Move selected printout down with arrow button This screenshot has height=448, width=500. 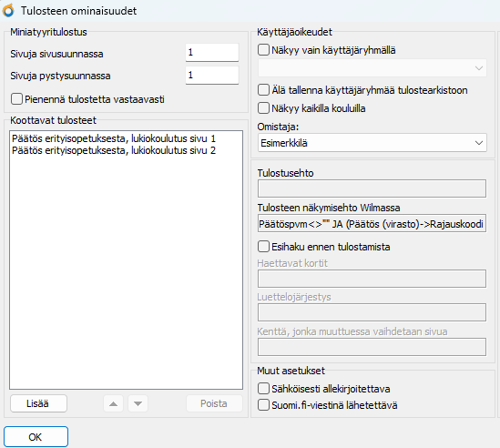click(x=138, y=403)
